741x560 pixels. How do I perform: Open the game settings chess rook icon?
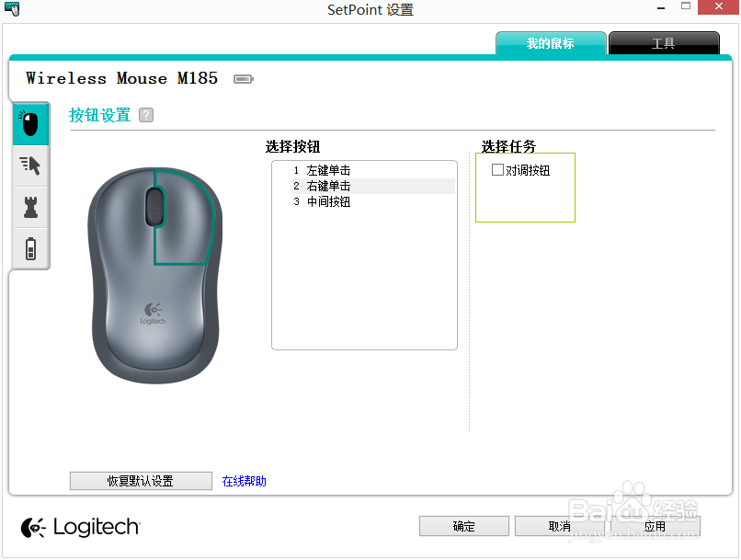point(30,207)
